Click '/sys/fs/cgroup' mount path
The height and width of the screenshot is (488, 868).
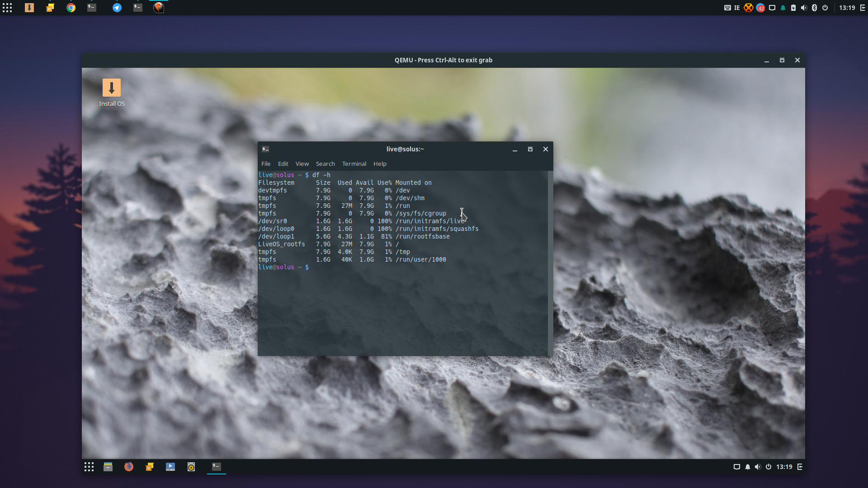coord(421,213)
